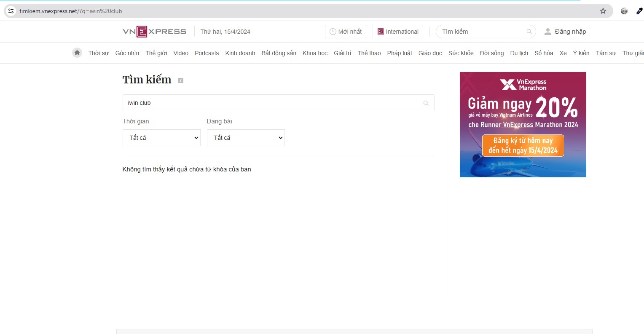Open the Giáo dục section
This screenshot has width=644, height=334.
(x=430, y=53)
